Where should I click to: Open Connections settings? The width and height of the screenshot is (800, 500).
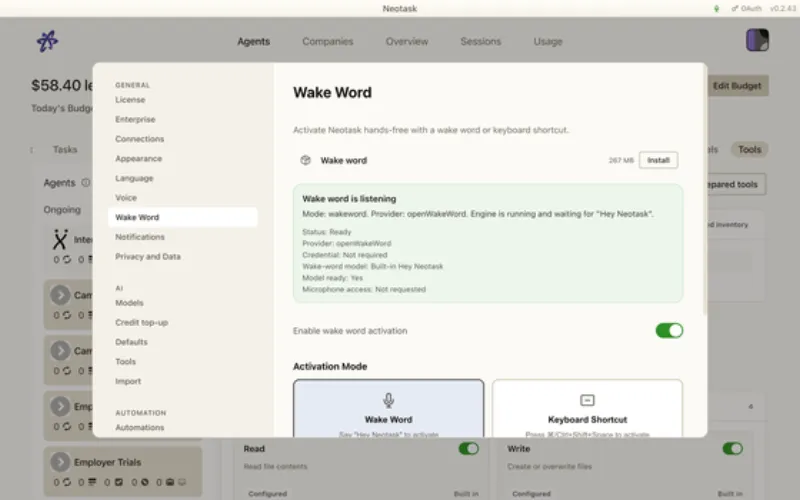click(x=140, y=139)
